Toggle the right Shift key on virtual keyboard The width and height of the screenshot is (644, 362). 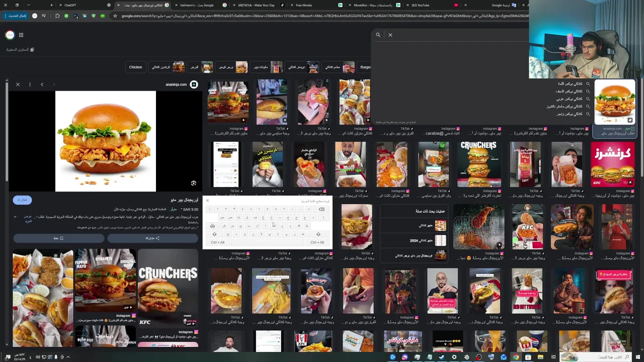[x=318, y=234]
